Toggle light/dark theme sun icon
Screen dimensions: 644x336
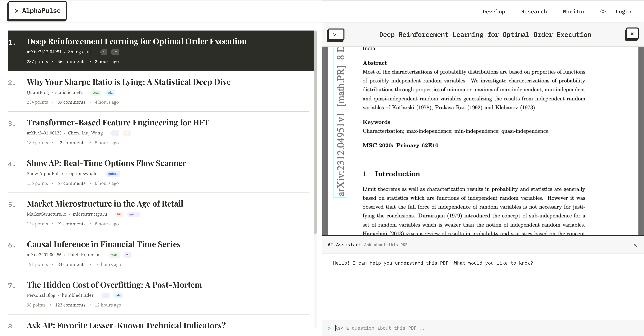[x=603, y=12]
